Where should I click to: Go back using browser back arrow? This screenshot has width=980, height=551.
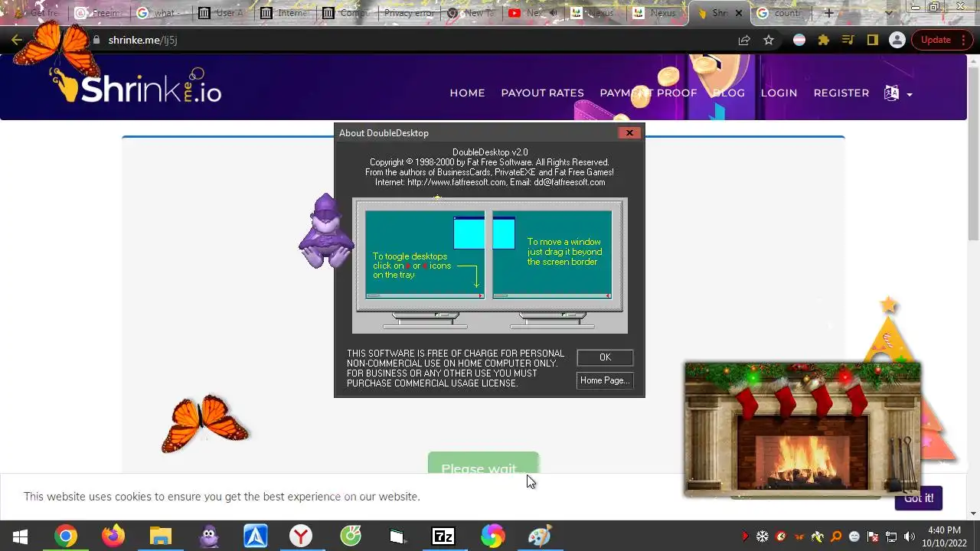tap(17, 40)
